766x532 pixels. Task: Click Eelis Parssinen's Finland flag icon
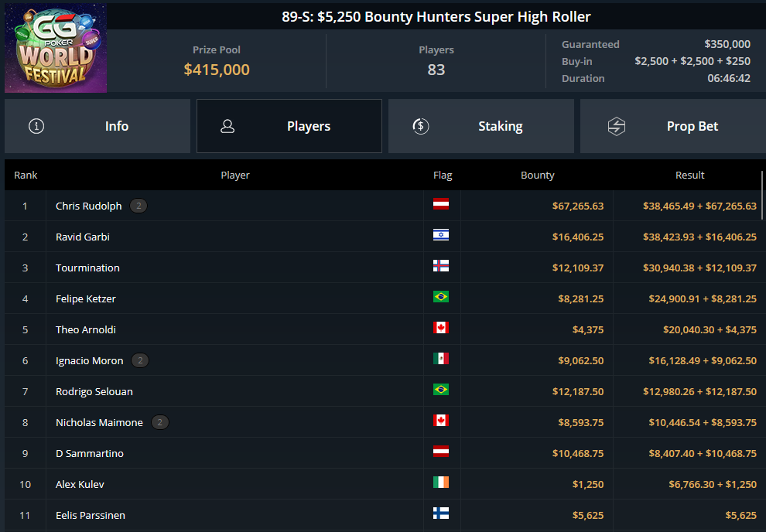click(x=441, y=513)
